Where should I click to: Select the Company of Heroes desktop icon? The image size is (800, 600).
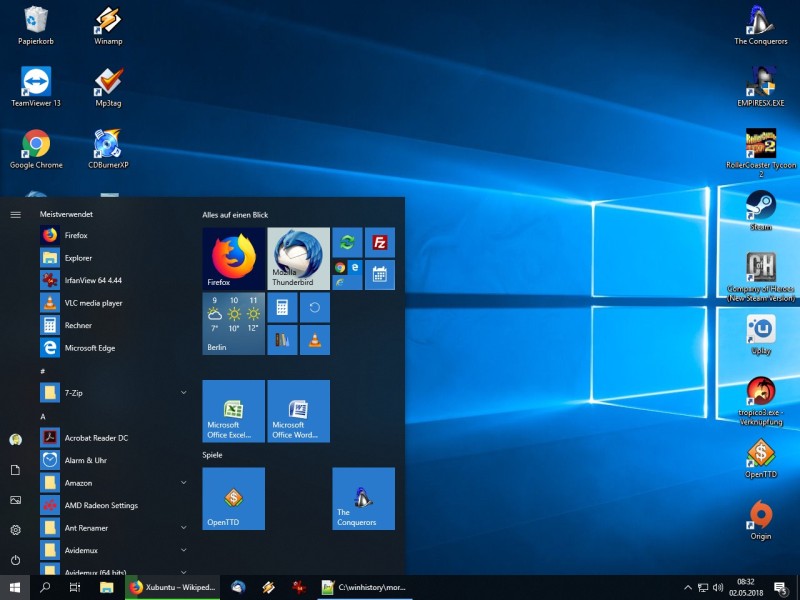tap(761, 277)
